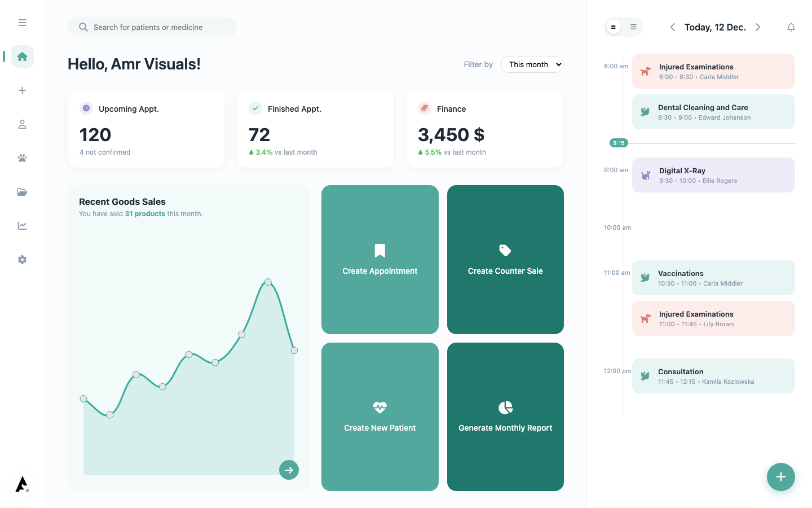
Task: Click the bird icon on Dental Cleaning
Action: [645, 112]
